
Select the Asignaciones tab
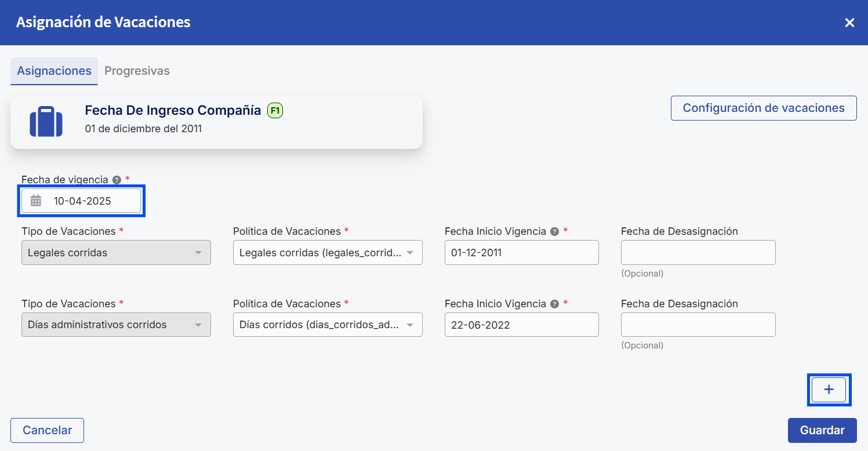[54, 71]
